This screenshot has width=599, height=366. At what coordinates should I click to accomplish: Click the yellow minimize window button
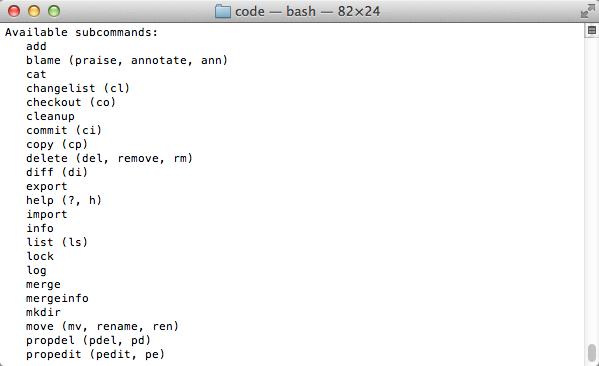click(34, 11)
